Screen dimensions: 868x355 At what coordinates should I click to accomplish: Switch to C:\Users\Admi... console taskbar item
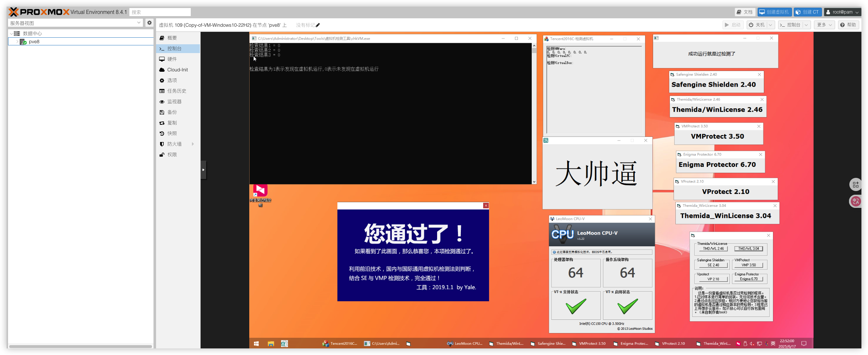pyautogui.click(x=382, y=344)
